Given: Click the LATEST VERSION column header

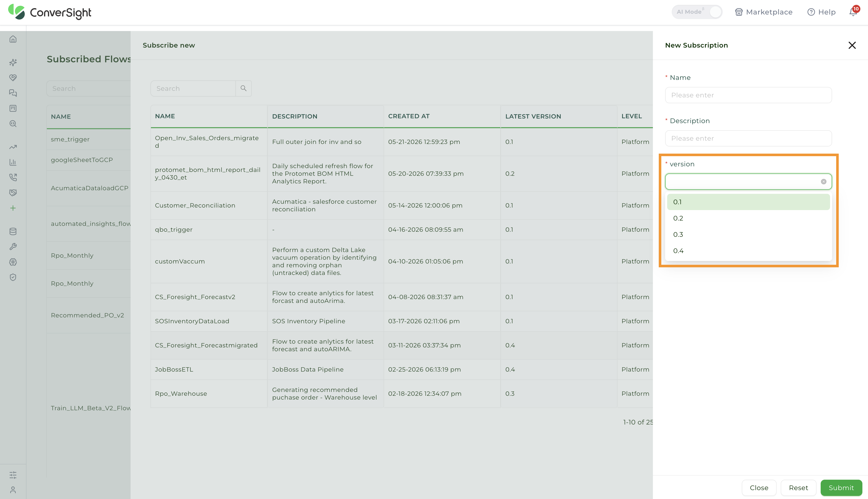Looking at the screenshot, I should [x=533, y=116].
